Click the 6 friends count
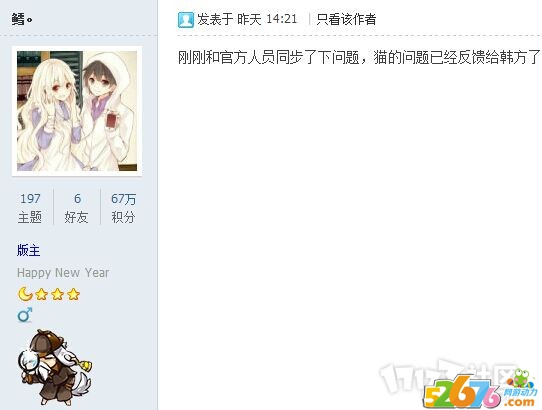Viewport: 542px width, 410px height. click(77, 198)
